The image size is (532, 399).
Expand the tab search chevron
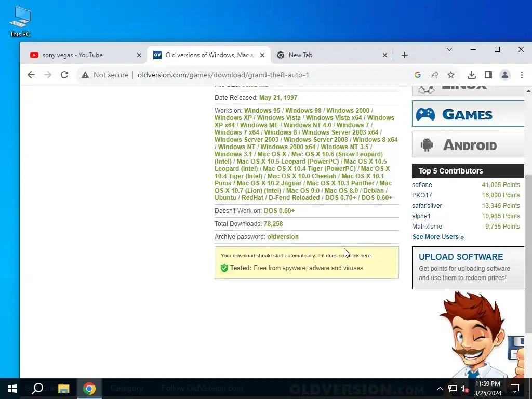click(449, 49)
